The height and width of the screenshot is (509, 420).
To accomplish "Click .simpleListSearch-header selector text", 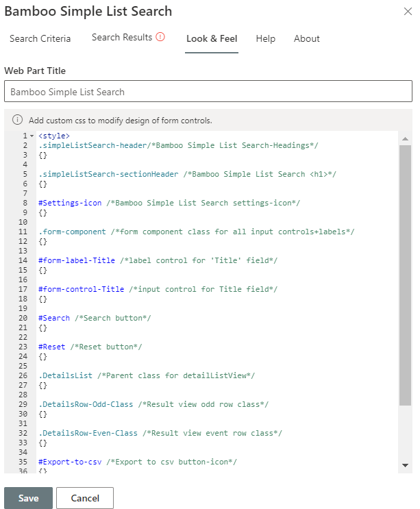I will [92, 145].
